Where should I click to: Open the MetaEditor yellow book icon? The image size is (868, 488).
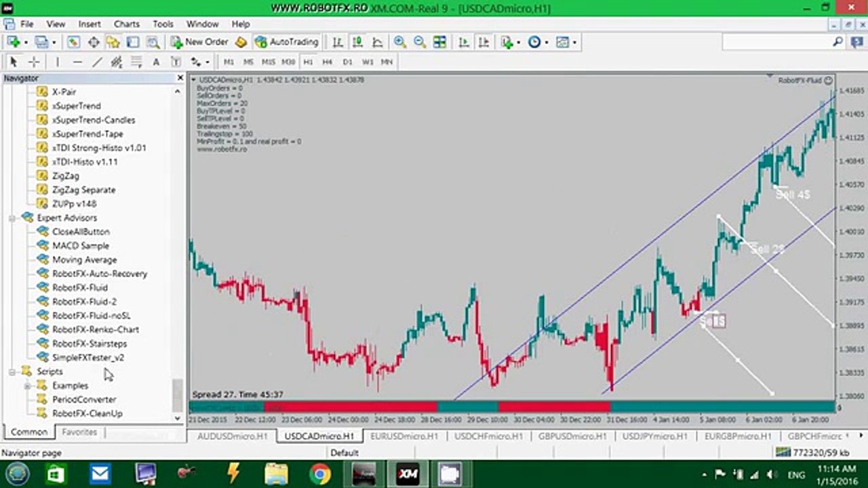[241, 42]
